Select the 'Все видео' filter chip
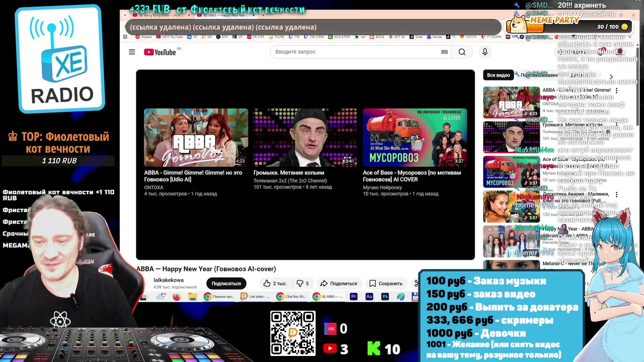The height and width of the screenshot is (362, 644). click(x=498, y=75)
